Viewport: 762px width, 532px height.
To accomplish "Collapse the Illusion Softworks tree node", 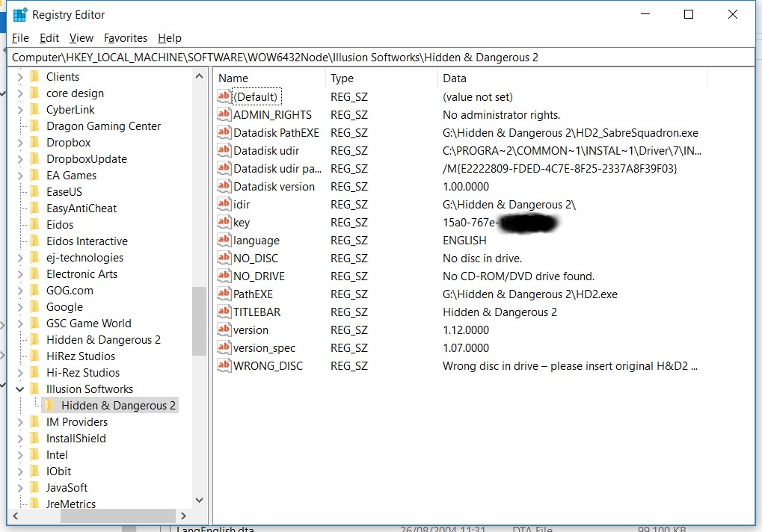I will point(19,389).
